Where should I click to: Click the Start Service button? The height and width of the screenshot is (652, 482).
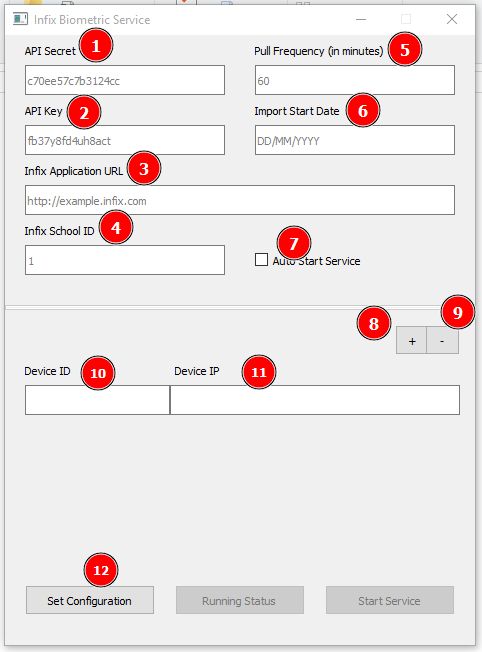(x=390, y=600)
